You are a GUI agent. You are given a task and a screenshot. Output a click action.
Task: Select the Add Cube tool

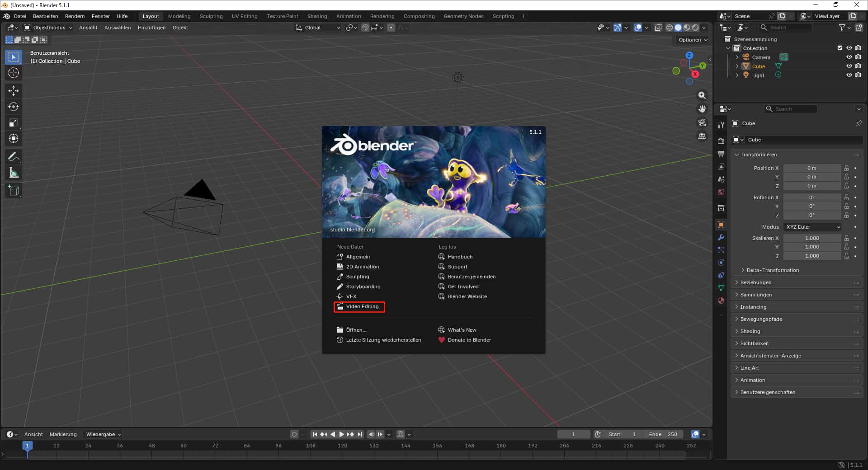[14, 191]
